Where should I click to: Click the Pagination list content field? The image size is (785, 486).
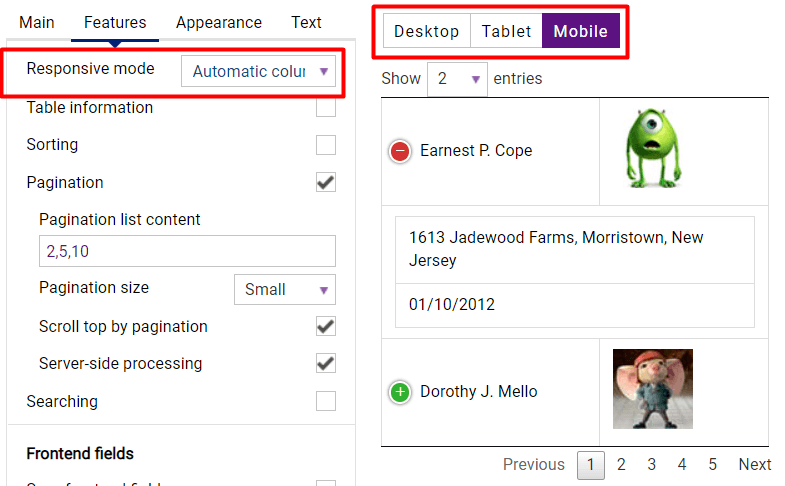(x=187, y=251)
